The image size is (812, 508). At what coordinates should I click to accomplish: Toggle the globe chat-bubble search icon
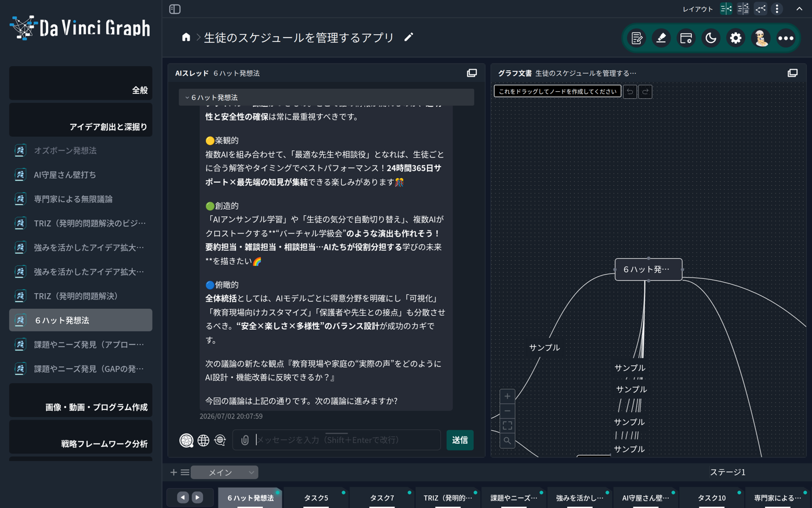[x=220, y=441]
